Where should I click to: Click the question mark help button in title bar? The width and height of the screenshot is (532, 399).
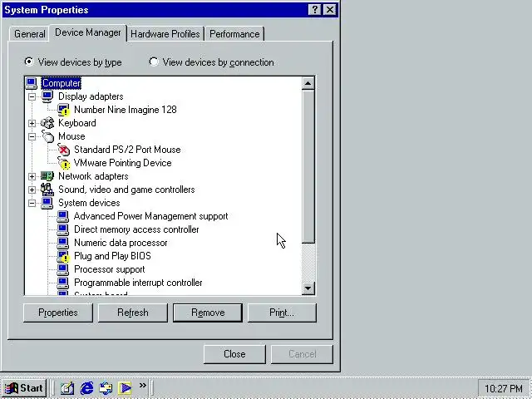pos(314,10)
